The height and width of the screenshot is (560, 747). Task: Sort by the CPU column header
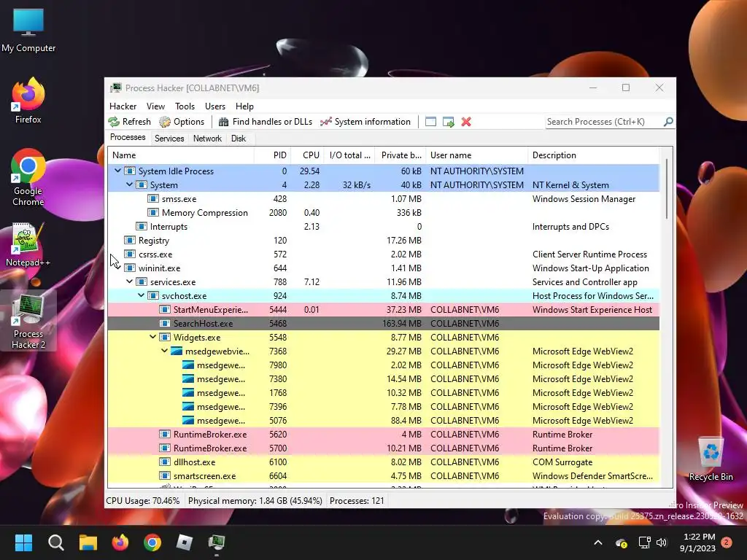[x=307, y=155]
